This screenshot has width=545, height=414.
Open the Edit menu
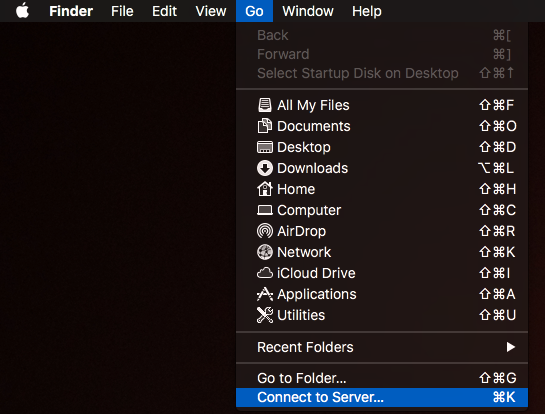(x=164, y=11)
